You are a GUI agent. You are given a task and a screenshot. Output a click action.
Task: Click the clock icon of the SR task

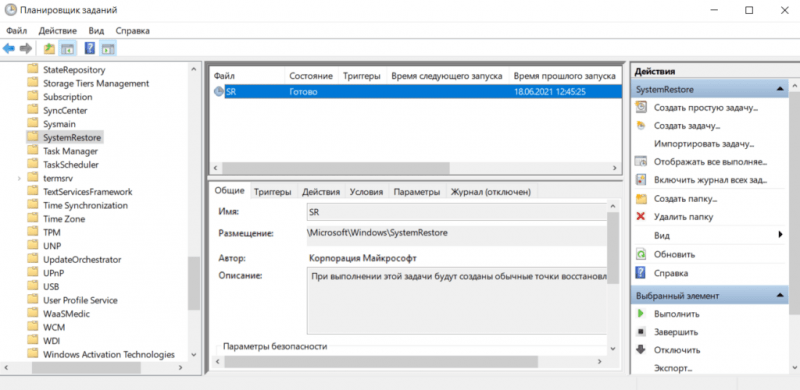click(x=218, y=92)
